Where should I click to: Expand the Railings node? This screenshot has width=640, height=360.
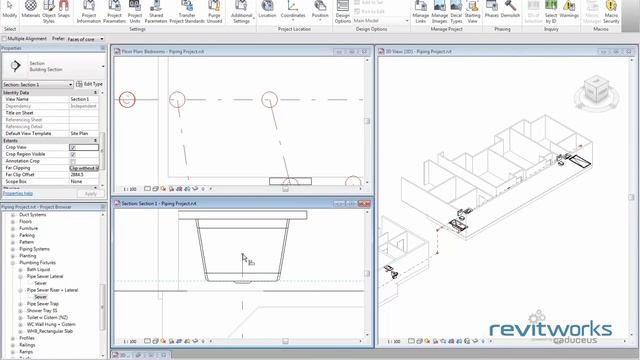coord(13,345)
